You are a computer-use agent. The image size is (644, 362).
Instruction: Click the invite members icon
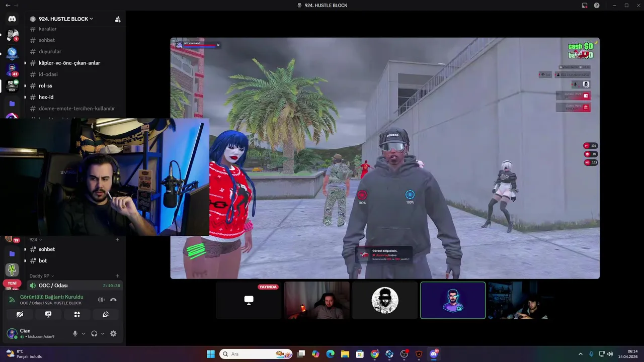tap(118, 19)
